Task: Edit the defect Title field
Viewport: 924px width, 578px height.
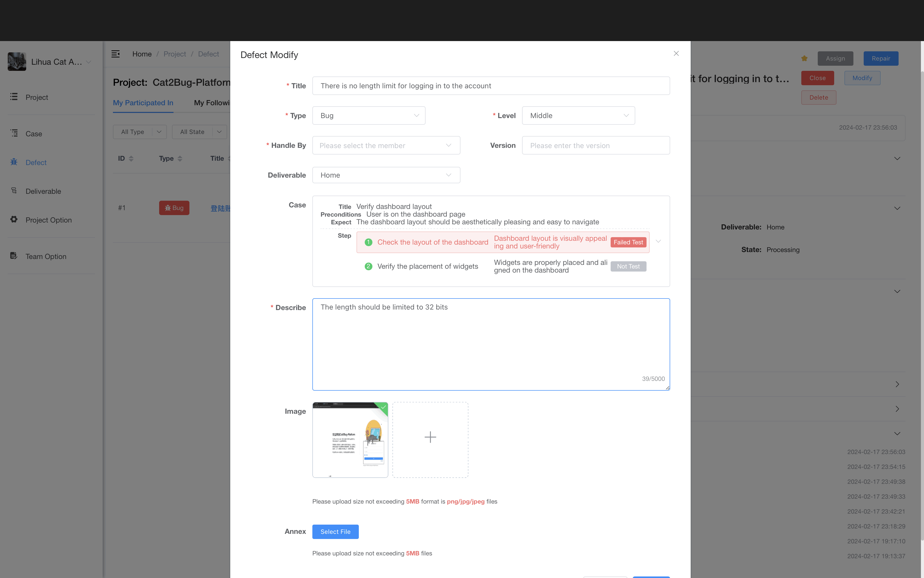Action: [491, 86]
